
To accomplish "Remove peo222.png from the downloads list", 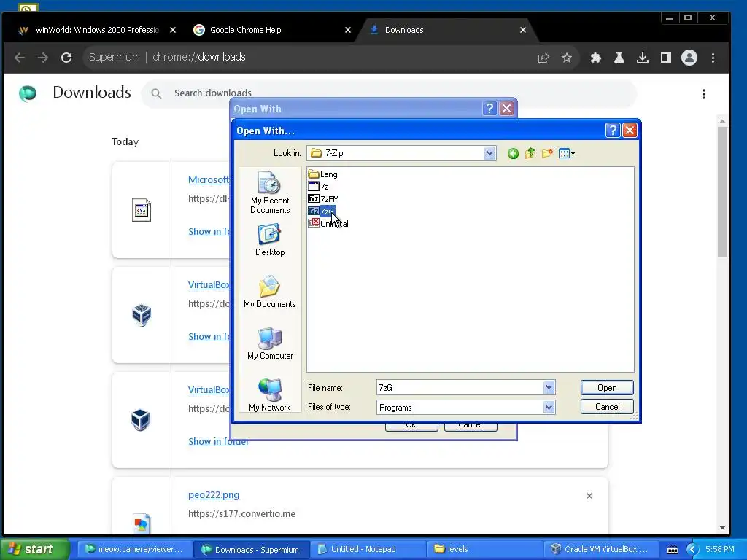I will point(589,496).
